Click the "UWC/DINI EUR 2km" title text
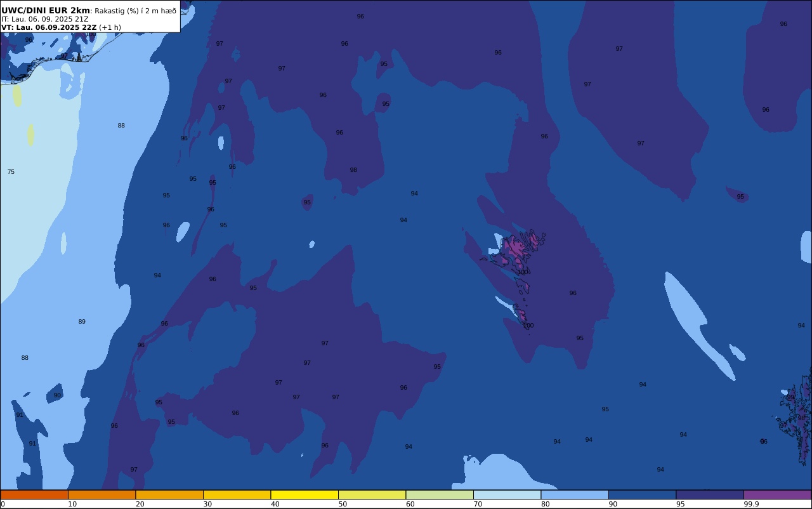812x509 pixels. click(x=46, y=10)
